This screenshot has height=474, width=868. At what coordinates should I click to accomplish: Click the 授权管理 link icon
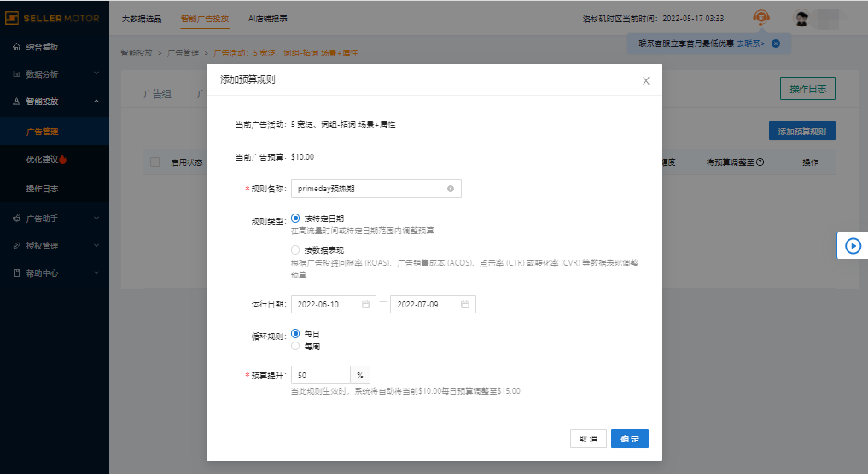coord(16,245)
